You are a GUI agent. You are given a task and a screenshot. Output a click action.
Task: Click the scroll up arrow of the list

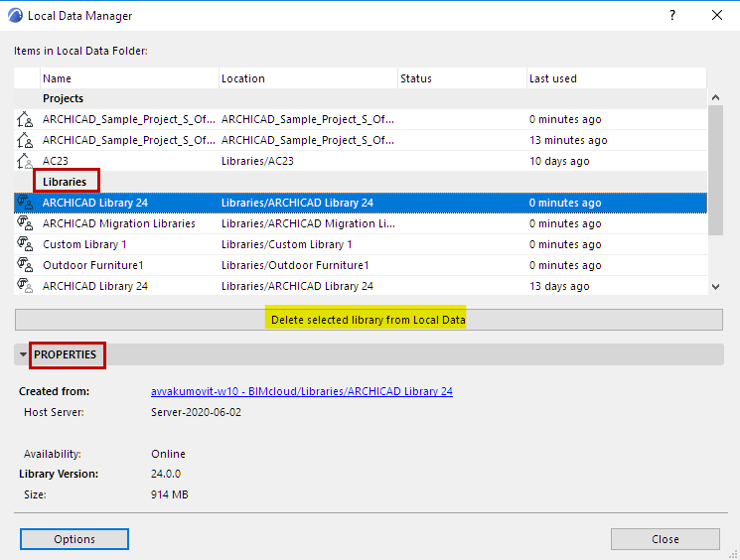pyautogui.click(x=715, y=97)
